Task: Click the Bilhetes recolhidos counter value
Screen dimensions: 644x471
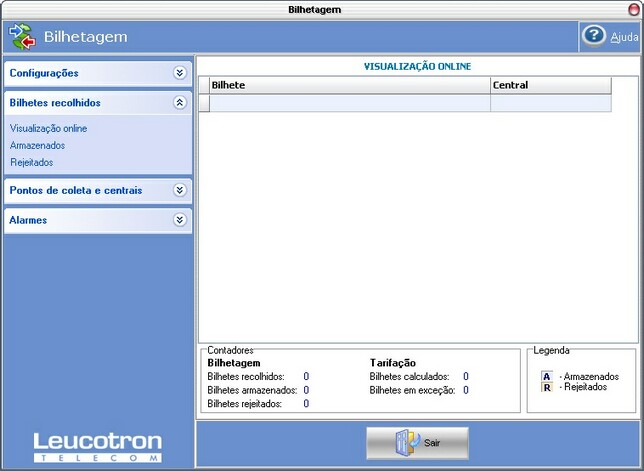Action: pos(306,376)
